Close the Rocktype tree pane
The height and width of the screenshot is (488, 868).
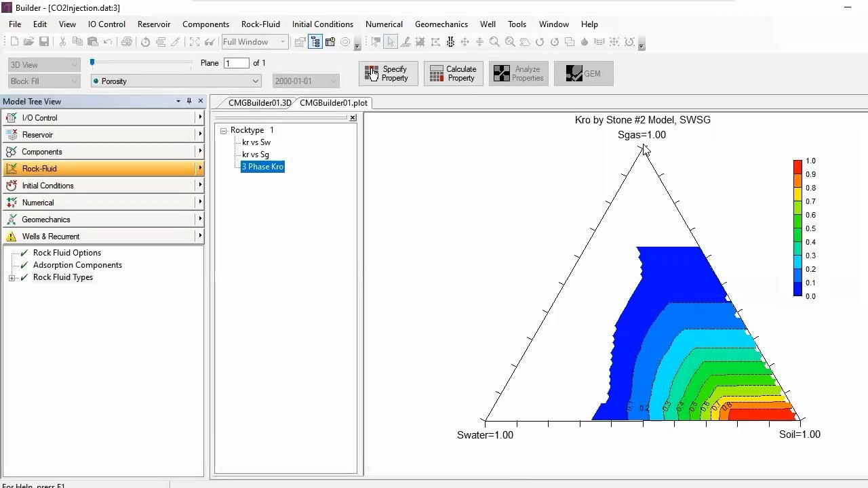coord(353,118)
